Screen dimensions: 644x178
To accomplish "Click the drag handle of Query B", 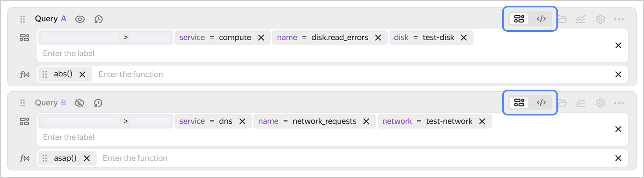I will pos(23,103).
